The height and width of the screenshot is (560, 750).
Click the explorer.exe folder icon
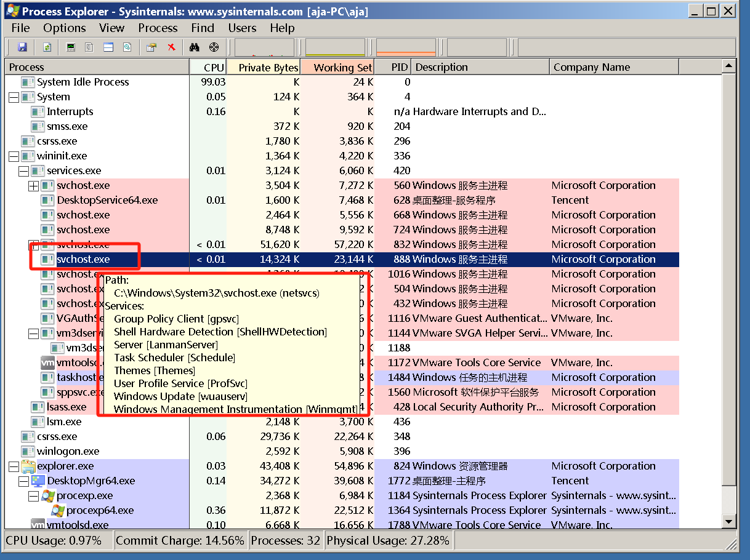point(28,466)
